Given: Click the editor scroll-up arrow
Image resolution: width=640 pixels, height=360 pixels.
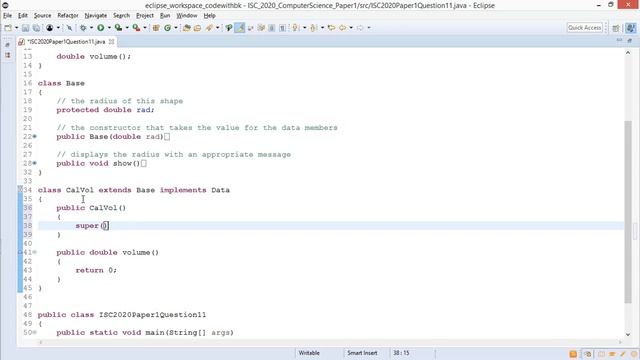Looking at the screenshot, I should (x=628, y=53).
